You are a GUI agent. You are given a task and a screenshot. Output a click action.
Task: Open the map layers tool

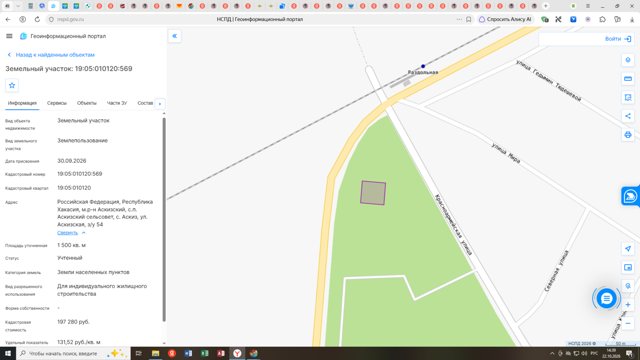click(628, 60)
